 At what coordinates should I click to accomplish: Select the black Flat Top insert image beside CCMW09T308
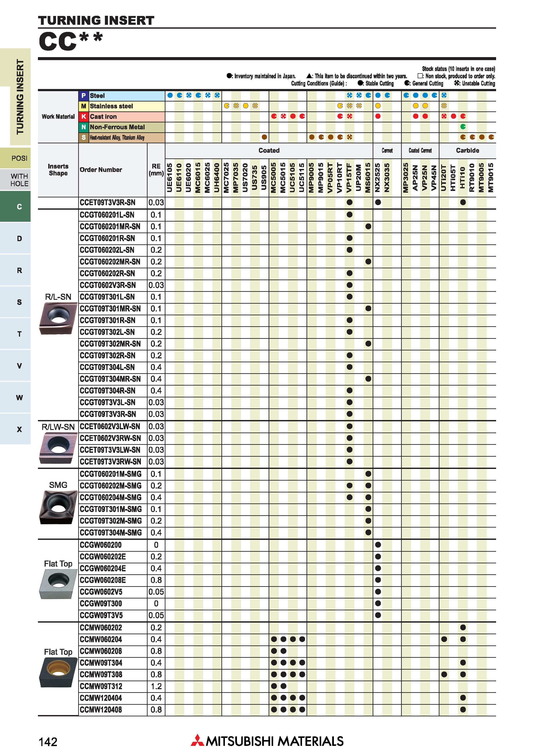(58, 673)
